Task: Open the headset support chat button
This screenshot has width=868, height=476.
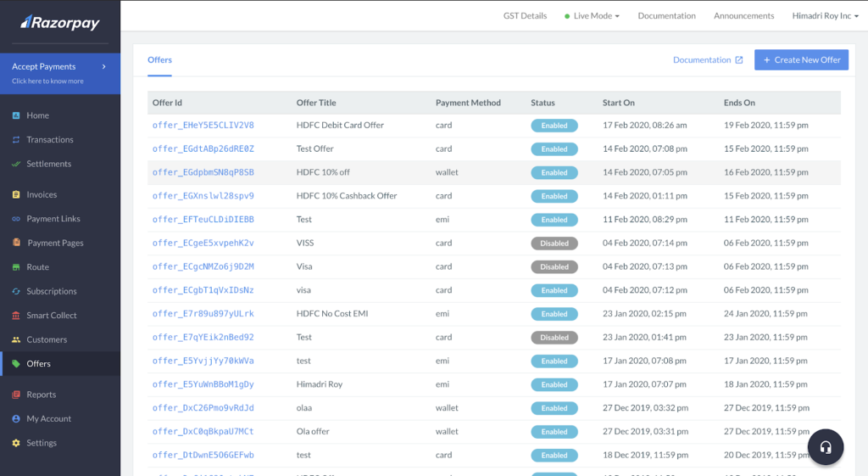Action: pyautogui.click(x=826, y=447)
